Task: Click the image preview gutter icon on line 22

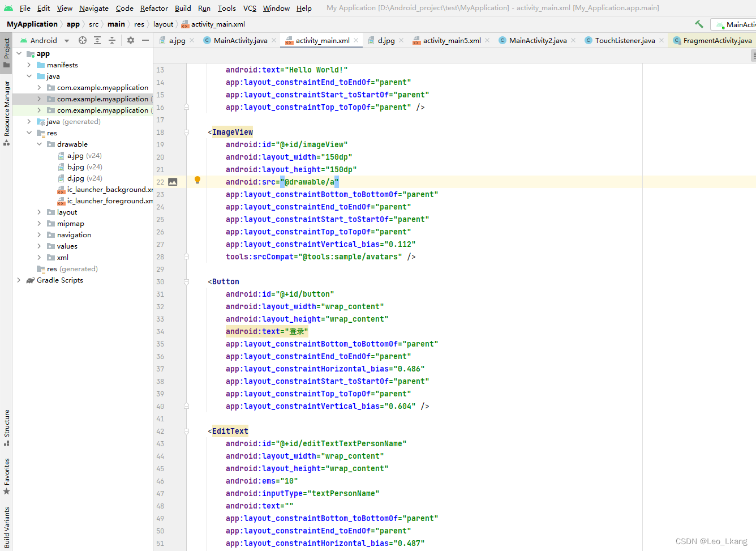Action: click(173, 182)
